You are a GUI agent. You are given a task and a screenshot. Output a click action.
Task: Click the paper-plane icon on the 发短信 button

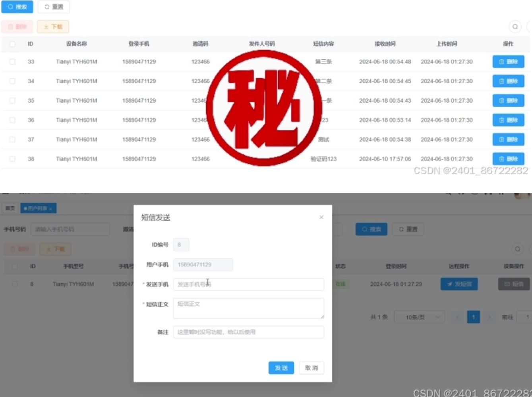[449, 284]
